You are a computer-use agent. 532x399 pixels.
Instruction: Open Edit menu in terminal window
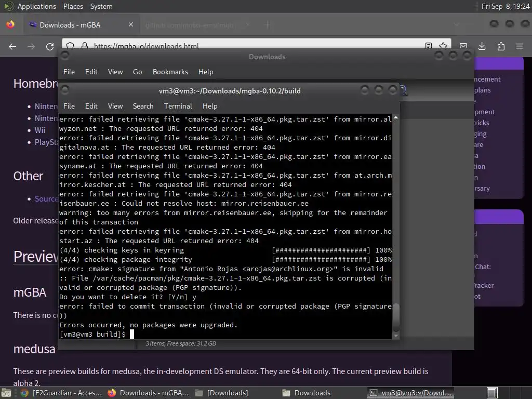pos(91,106)
